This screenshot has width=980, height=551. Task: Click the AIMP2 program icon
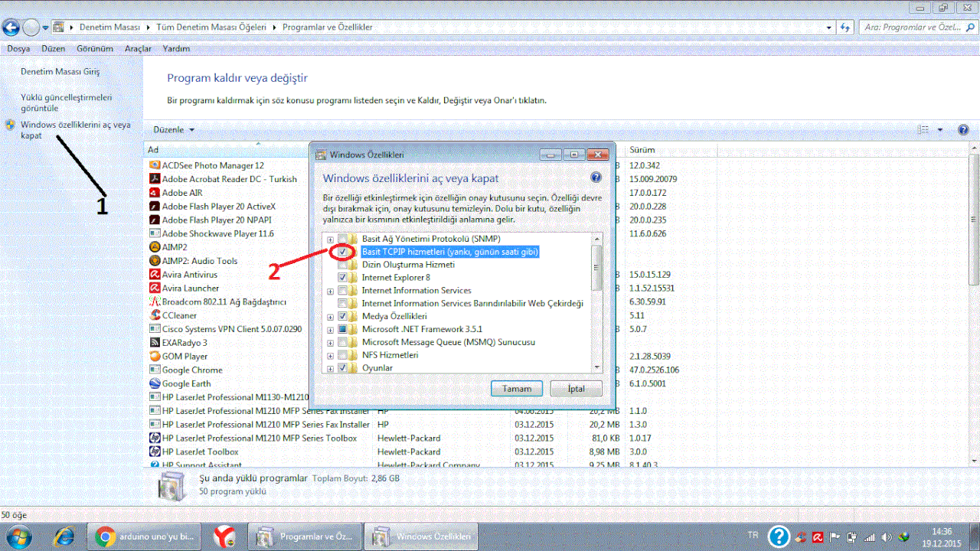(x=155, y=247)
